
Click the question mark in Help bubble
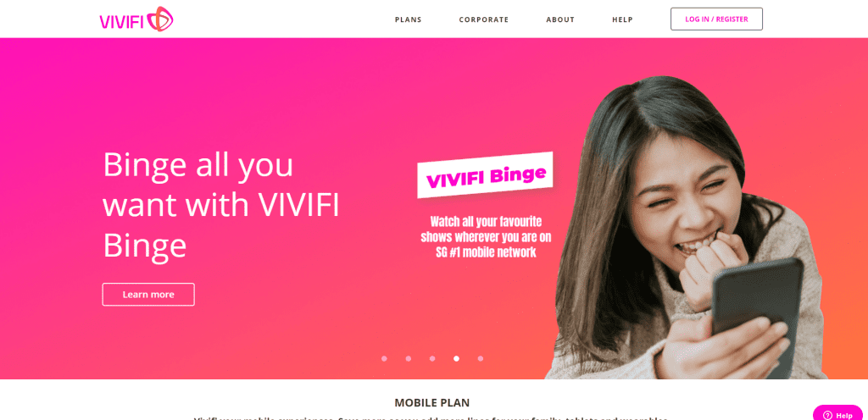(827, 416)
